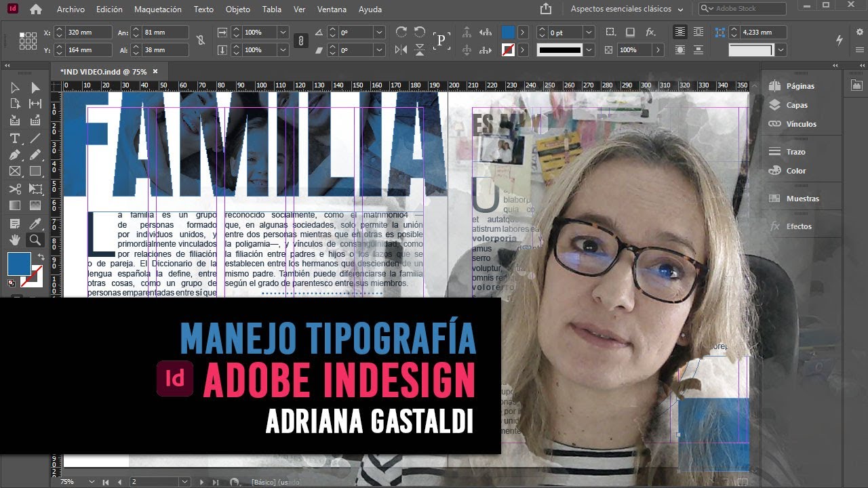
Task: Open the rotation angle dropdown
Action: tap(379, 33)
